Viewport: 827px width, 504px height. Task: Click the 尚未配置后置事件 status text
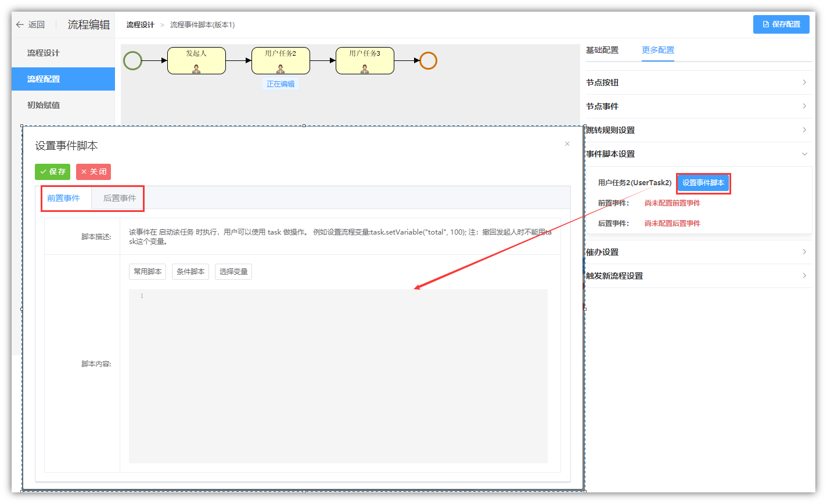(673, 224)
